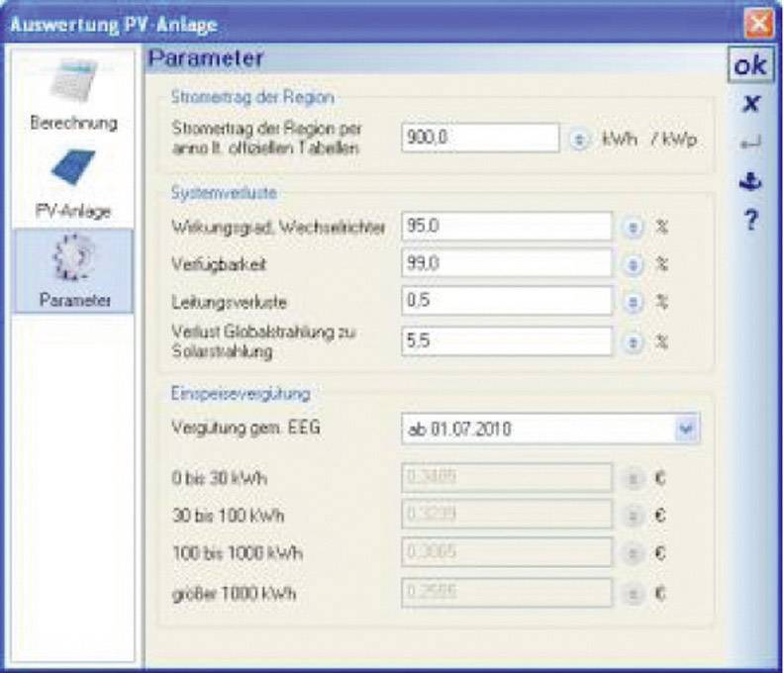784x673 pixels.
Task: Click the 100 bis 1000 kWh field
Action: click(507, 552)
